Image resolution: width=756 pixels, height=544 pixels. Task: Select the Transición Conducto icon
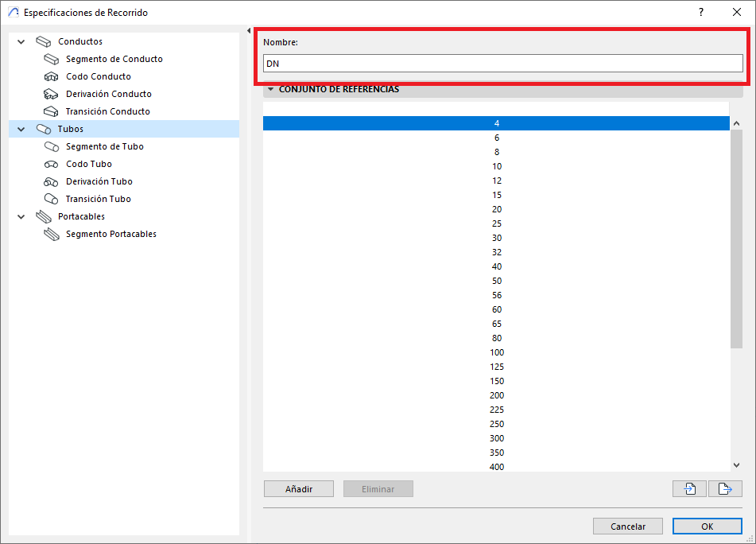[52, 112]
